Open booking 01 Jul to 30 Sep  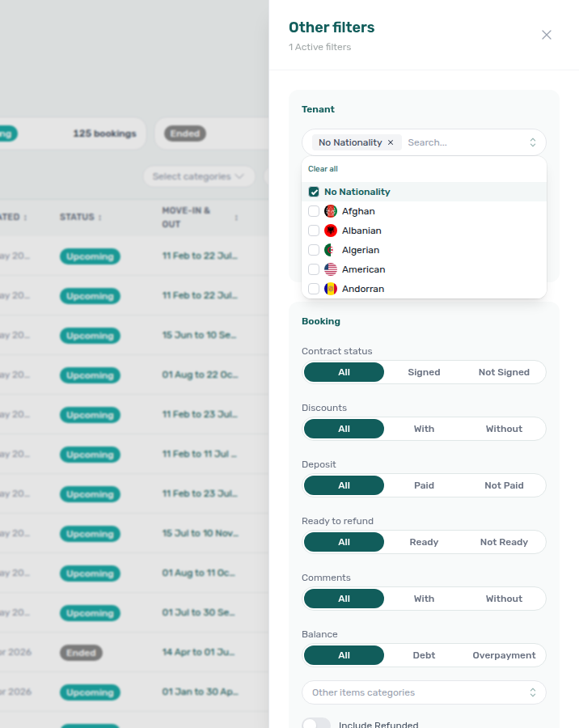pyautogui.click(x=199, y=612)
